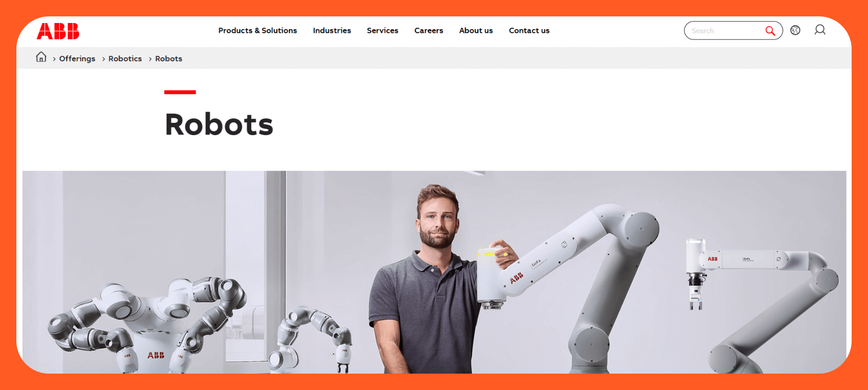Navigate to Robotics breadcrumb
Image resolution: width=868 pixels, height=390 pixels.
[125, 59]
